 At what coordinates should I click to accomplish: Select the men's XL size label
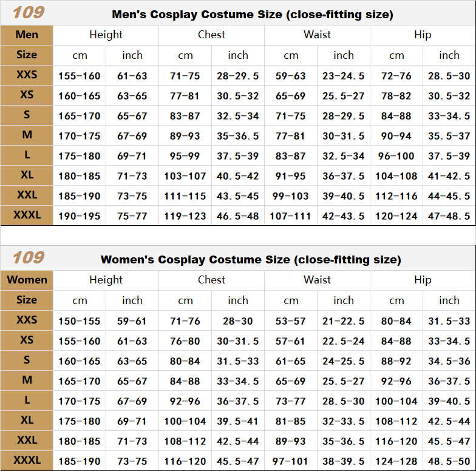[x=27, y=175]
